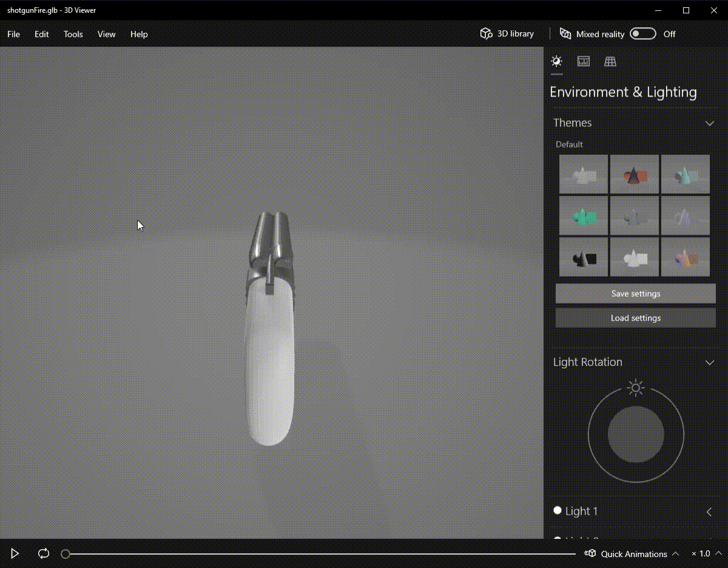Click the sun handle on the Light Rotation dial

pyautogui.click(x=635, y=388)
